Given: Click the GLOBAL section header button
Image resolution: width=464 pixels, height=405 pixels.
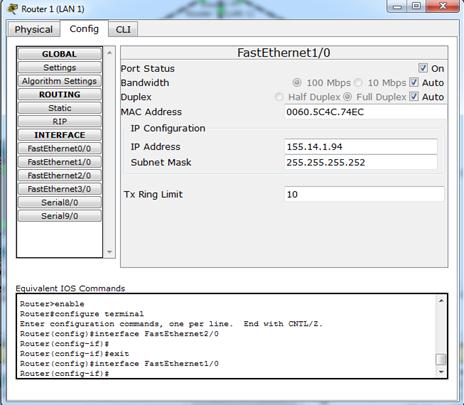Looking at the screenshot, I should tap(59, 54).
